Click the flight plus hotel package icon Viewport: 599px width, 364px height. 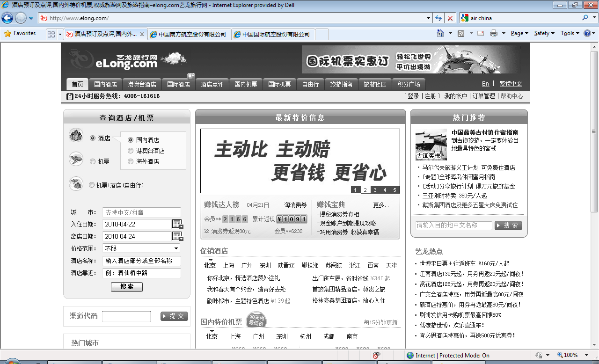[x=75, y=183]
